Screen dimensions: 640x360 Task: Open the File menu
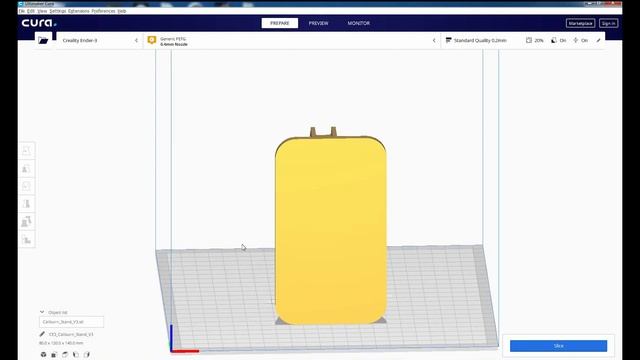tap(22, 11)
